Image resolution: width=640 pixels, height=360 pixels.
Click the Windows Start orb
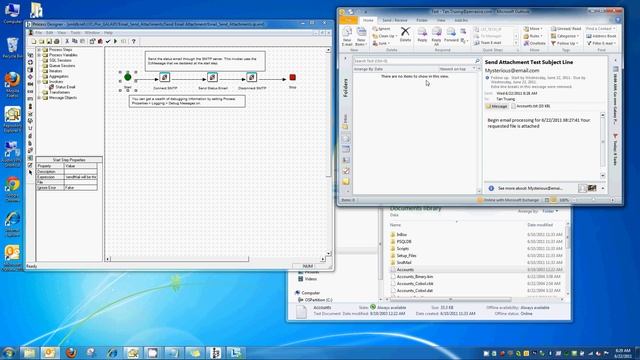pos(9,352)
